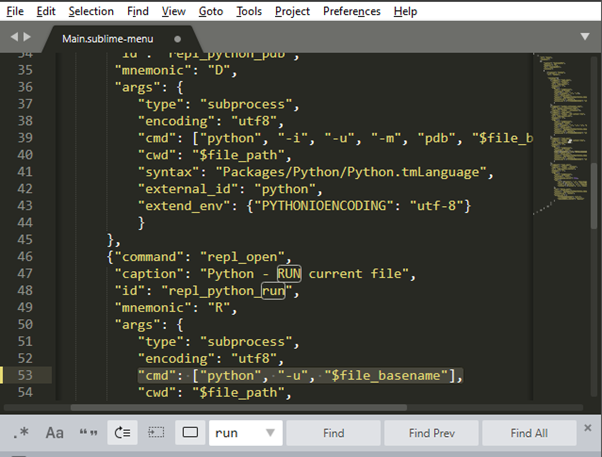Open the find history dropdown arrow
Screen dimensions: 602x457
pos(270,433)
